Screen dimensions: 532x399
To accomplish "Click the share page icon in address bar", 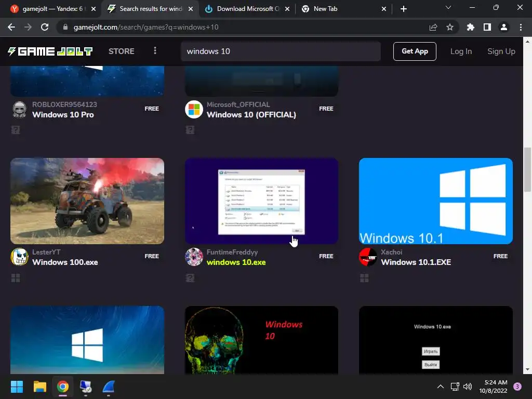I will coord(433,27).
